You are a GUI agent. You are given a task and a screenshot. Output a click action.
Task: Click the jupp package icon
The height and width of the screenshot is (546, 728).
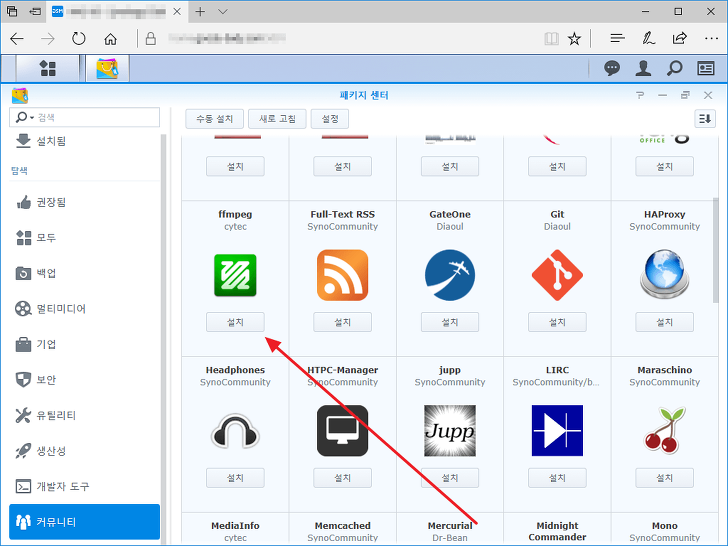[449, 430]
